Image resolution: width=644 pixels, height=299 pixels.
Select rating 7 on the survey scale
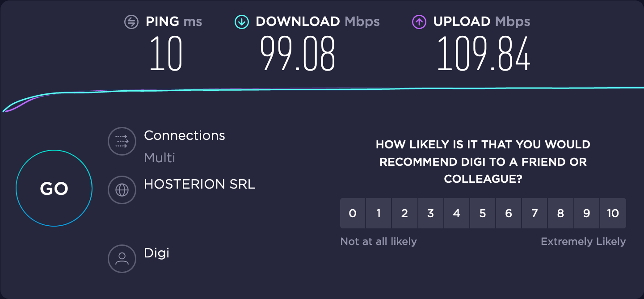pyautogui.click(x=535, y=213)
